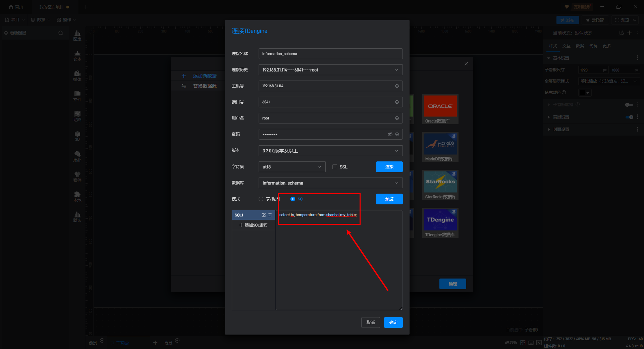Viewport: 644px width, 349px height.
Task: Open the utf8 character set dropdown
Action: (292, 167)
